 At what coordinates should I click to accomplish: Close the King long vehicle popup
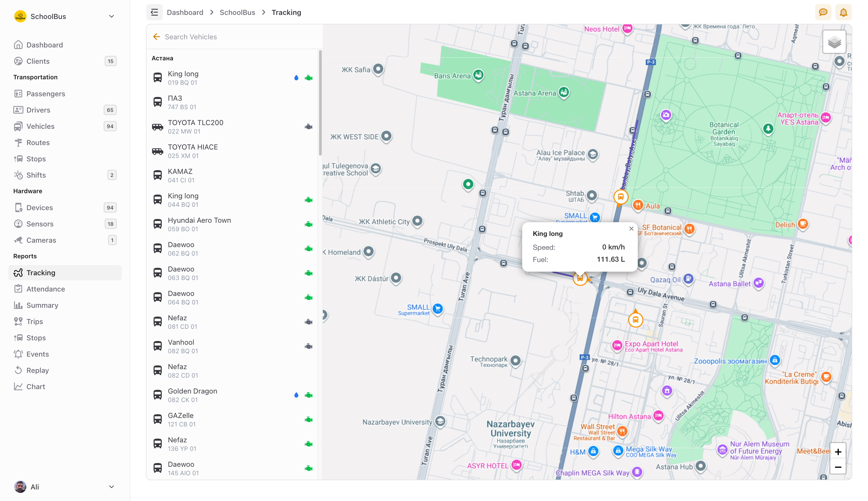tap(631, 228)
